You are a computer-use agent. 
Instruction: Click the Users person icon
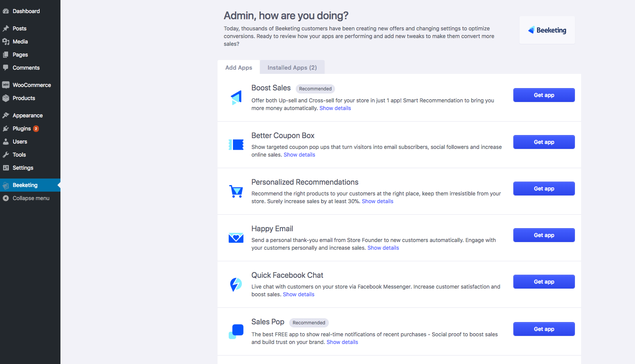tap(6, 142)
